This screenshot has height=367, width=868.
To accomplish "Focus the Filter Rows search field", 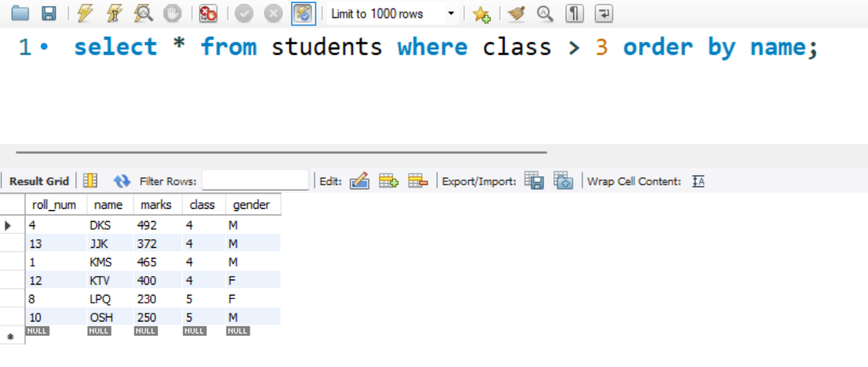I will coord(255,181).
